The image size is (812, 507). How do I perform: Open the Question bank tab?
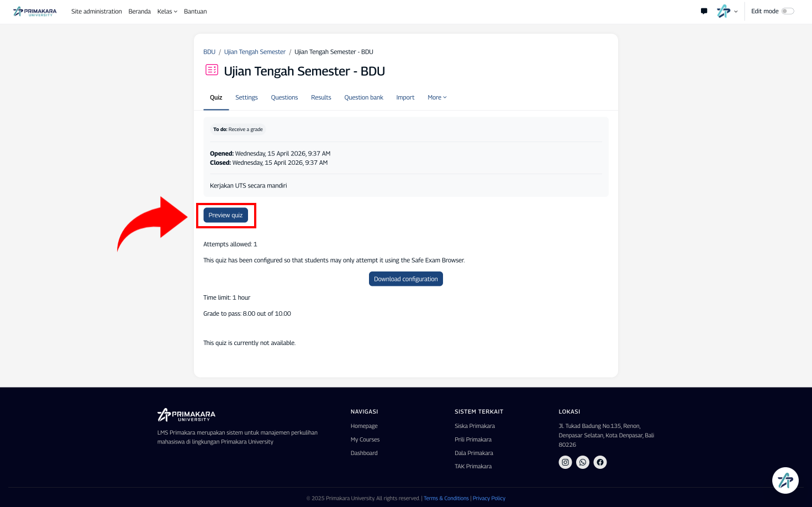point(363,97)
